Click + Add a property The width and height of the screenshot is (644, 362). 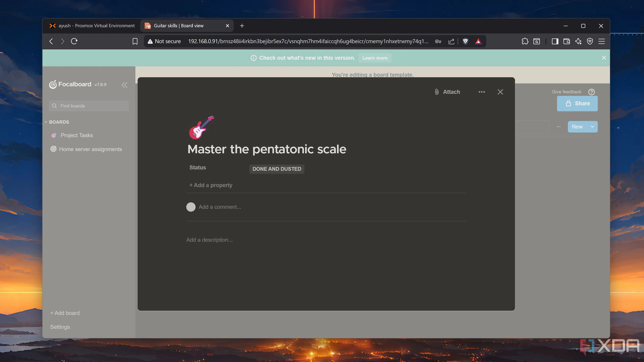click(x=211, y=185)
